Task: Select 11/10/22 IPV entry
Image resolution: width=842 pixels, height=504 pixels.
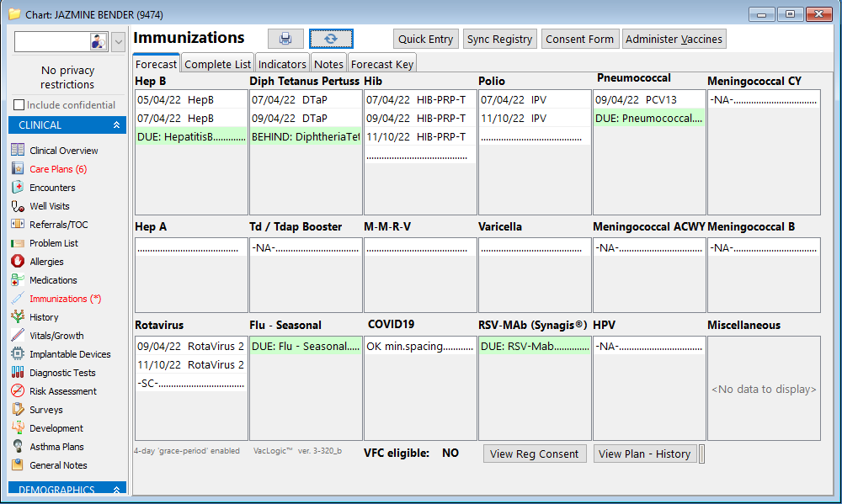Action: [x=535, y=118]
